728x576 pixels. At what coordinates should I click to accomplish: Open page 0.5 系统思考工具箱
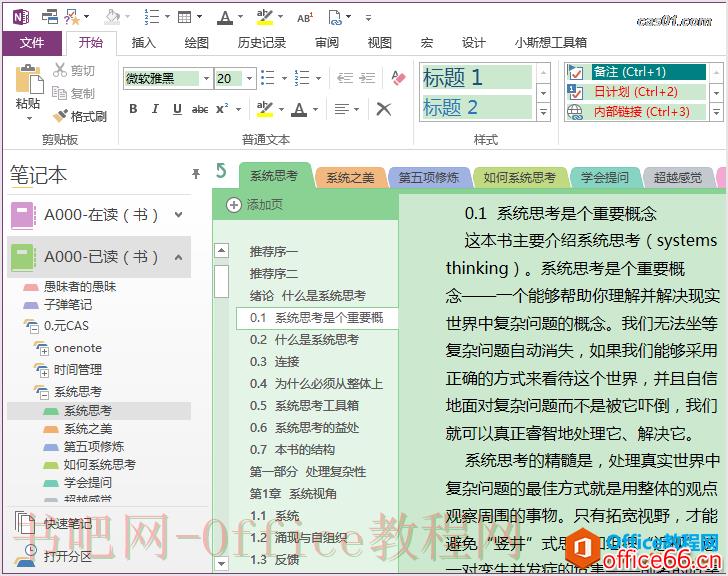[x=304, y=406]
